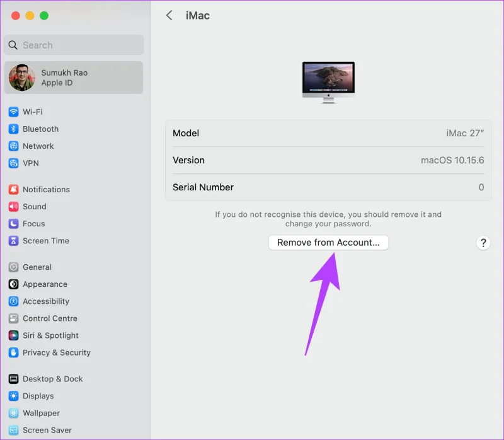The width and height of the screenshot is (504, 440).
Task: Click the iMac device image
Action: coord(328,83)
